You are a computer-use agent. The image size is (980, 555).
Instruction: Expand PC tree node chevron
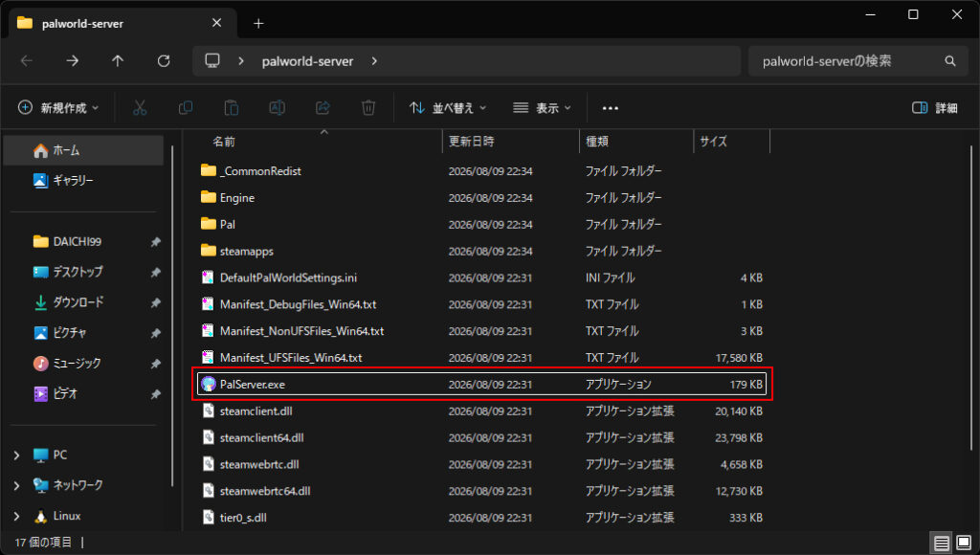(x=17, y=455)
